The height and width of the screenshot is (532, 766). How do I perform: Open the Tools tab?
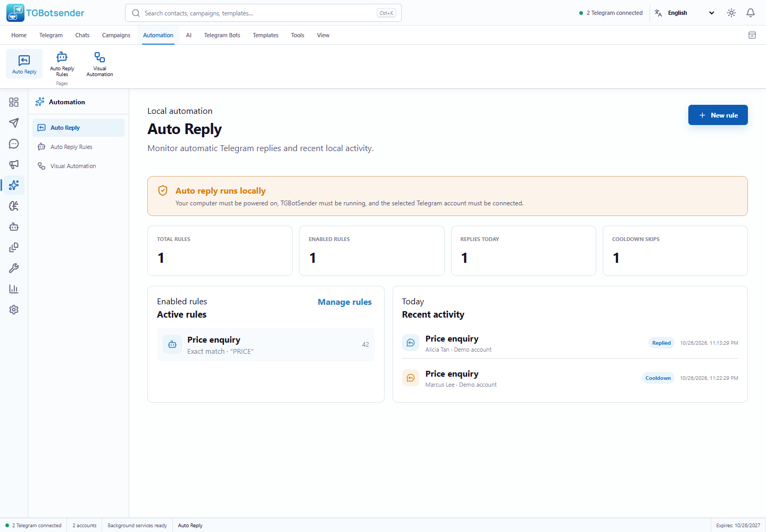(x=297, y=35)
